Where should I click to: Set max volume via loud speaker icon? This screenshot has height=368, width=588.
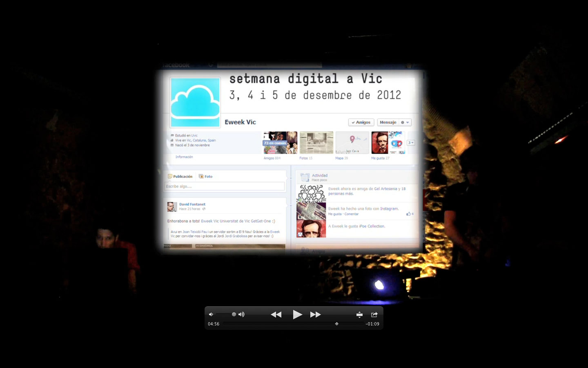pos(241,314)
